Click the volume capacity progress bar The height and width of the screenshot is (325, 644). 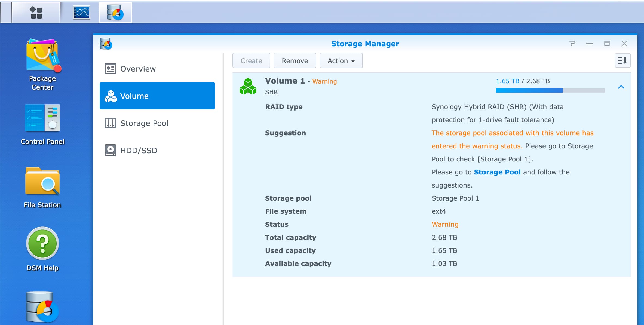pos(550,90)
